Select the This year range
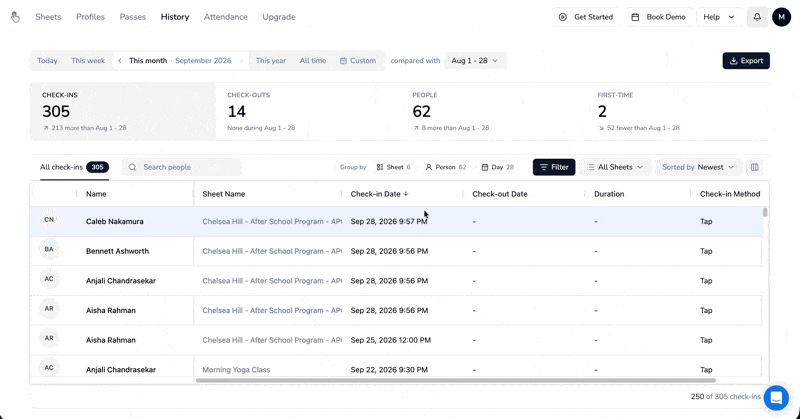Viewport: 800px width, 419px height. pyautogui.click(x=270, y=60)
